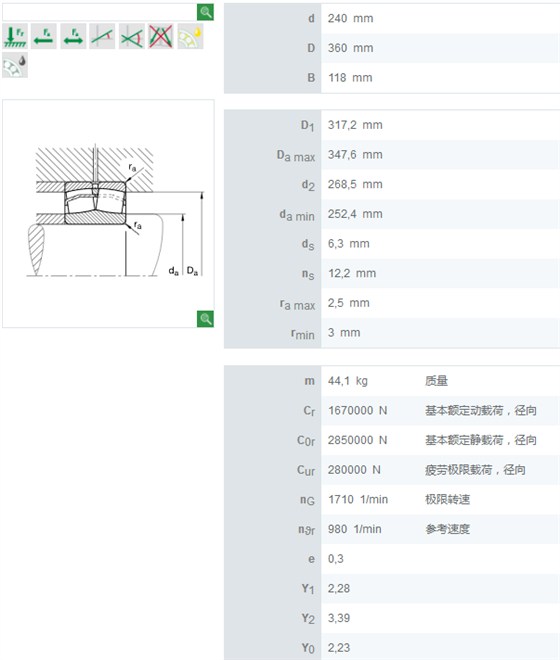Select the ds value 6,3 mm
560x660 pixels.
[x=349, y=244]
